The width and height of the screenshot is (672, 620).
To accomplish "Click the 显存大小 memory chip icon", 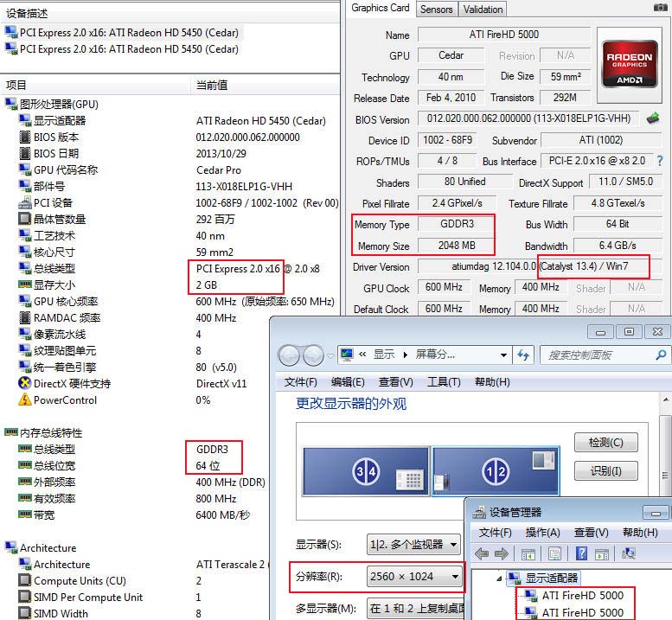I will pos(25,284).
